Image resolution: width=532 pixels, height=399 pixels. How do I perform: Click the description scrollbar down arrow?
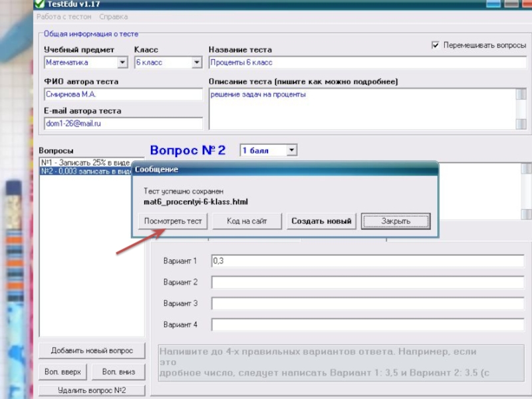point(521,124)
